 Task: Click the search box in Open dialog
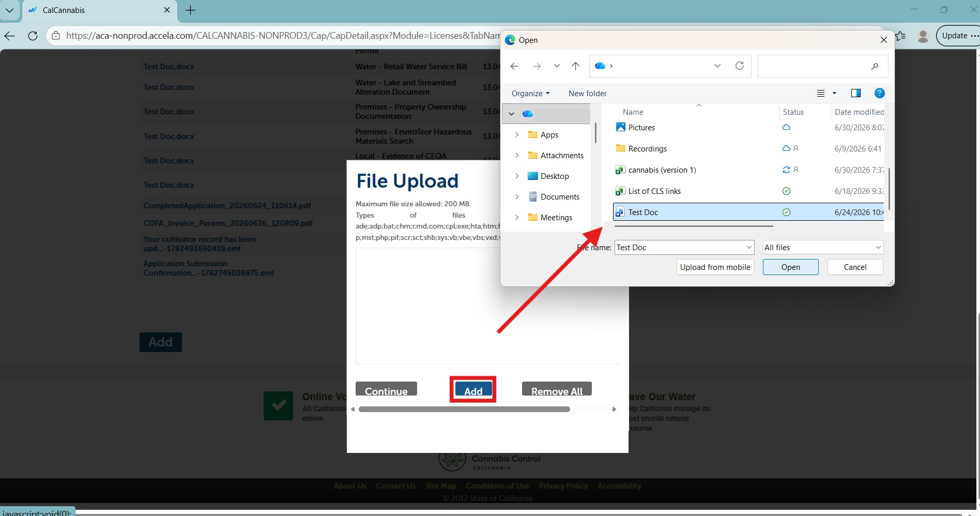coord(823,66)
